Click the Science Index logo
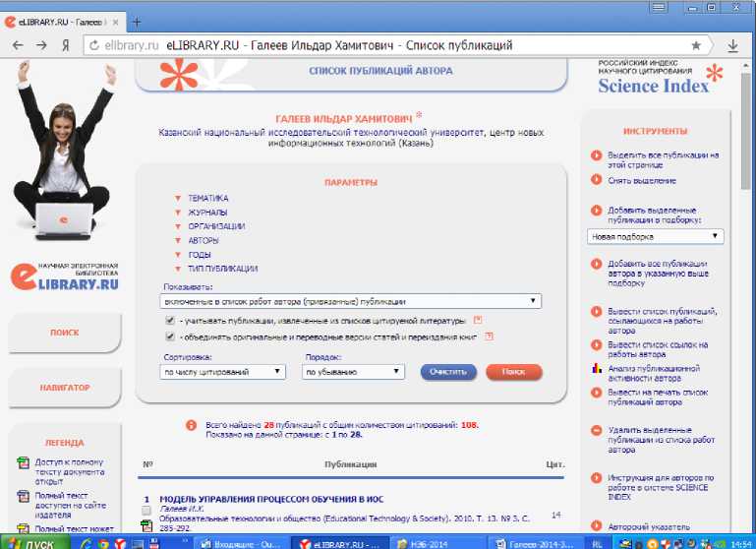This screenshot has height=549, width=756. pyautogui.click(x=660, y=78)
